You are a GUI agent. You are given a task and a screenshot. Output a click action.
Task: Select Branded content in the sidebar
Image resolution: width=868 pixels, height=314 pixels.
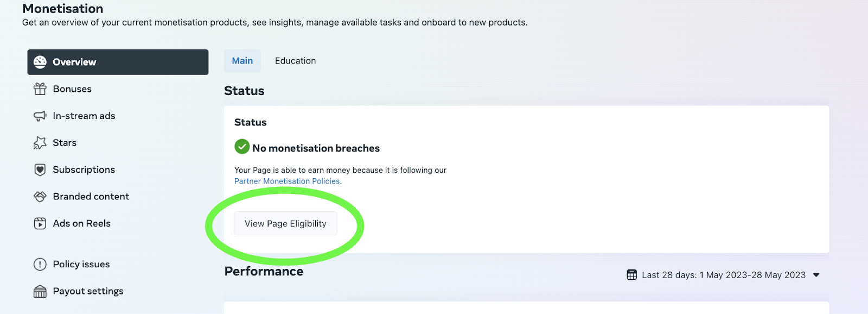[x=118, y=197]
